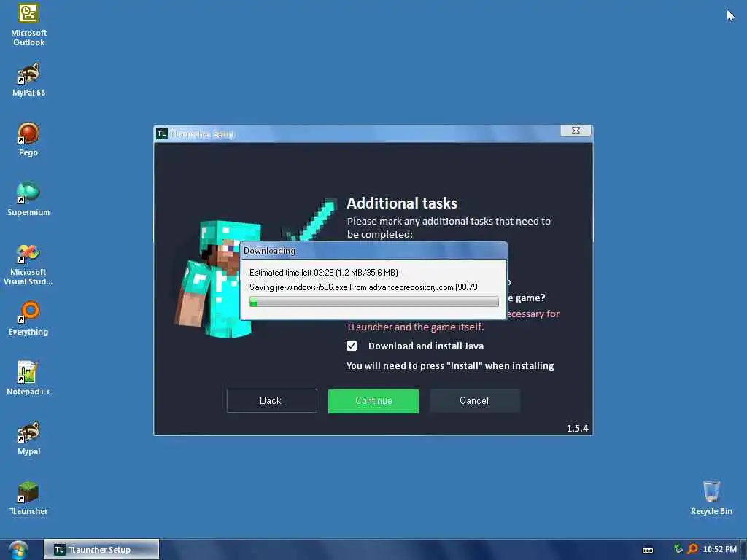The image size is (747, 560).
Task: Select the Mypal desktop shortcut
Action: (28, 438)
